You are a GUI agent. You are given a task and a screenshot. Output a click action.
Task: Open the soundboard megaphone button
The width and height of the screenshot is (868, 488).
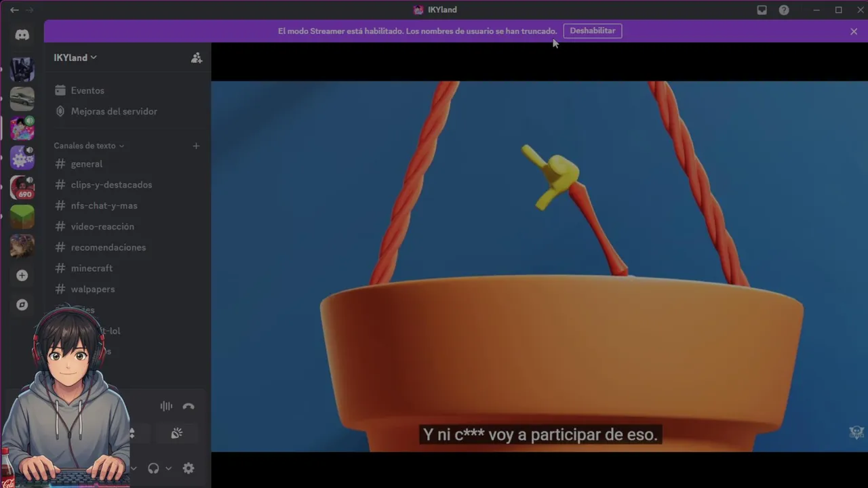pos(176,433)
